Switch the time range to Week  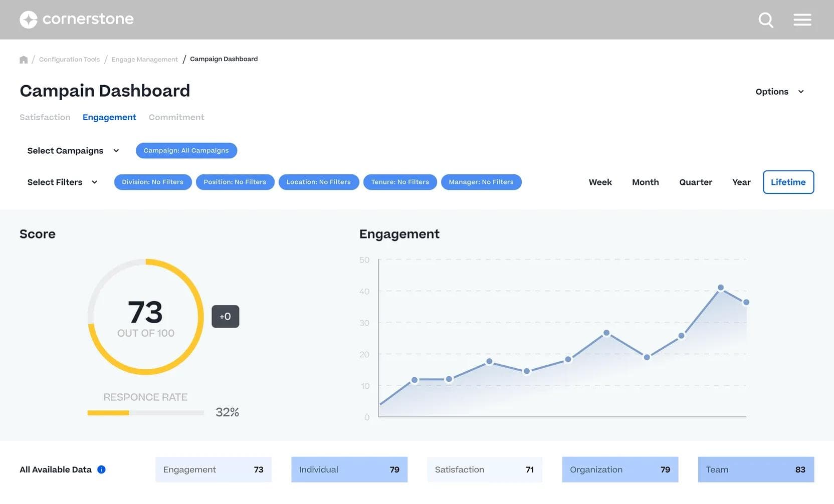pos(600,182)
